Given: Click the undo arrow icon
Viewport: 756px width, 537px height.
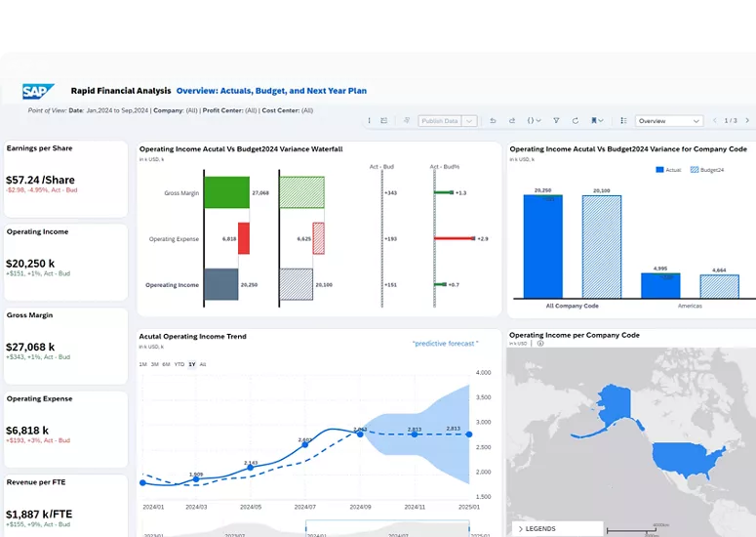Looking at the screenshot, I should 493,121.
